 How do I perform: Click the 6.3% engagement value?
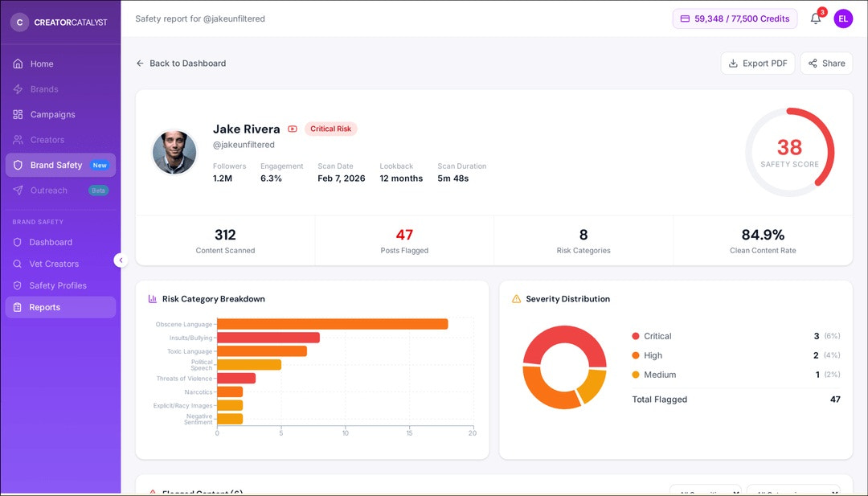[x=272, y=178]
